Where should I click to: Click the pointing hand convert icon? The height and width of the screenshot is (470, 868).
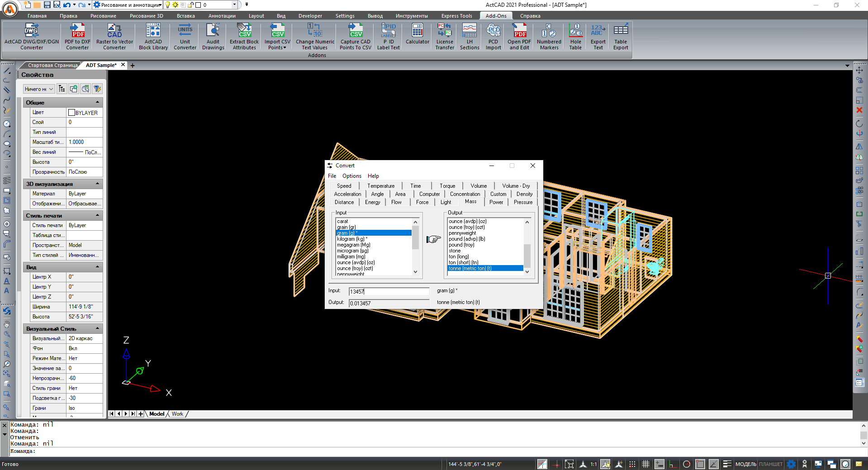(x=433, y=239)
